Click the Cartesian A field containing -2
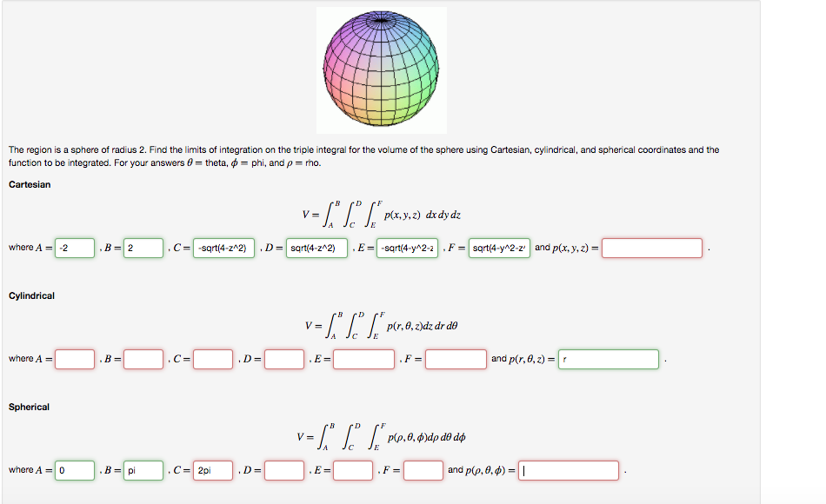Screen dimensions: 826x504 point(74,248)
